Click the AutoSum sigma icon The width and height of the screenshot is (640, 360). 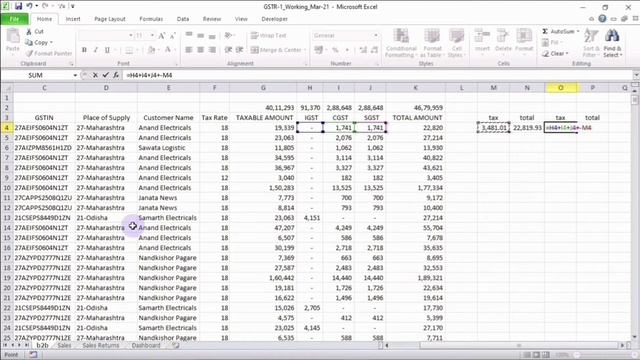point(545,31)
